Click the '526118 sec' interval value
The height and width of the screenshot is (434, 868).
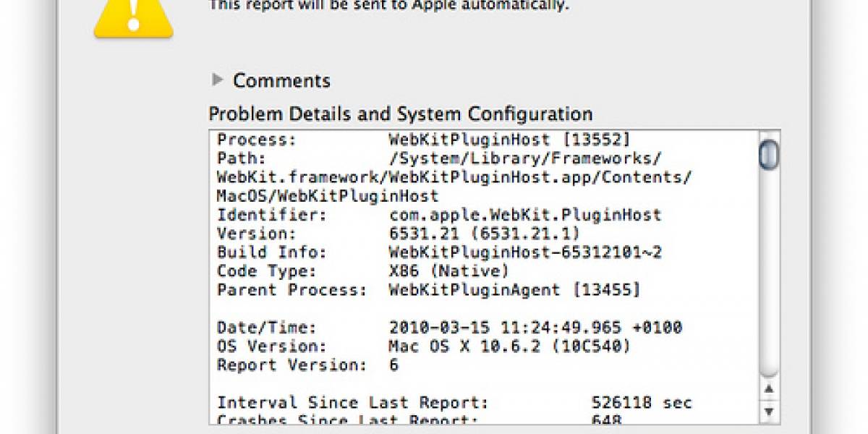(642, 403)
